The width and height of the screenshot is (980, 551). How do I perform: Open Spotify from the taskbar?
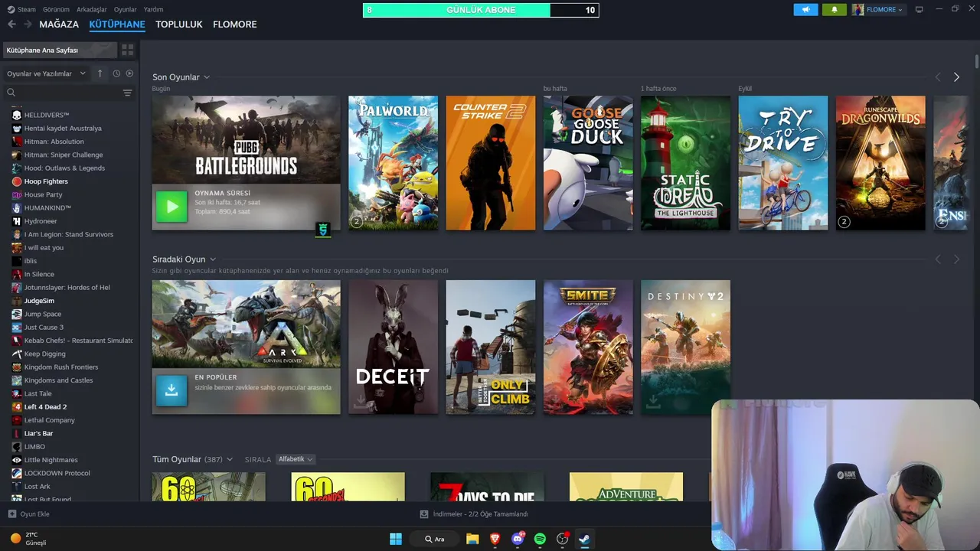click(540, 539)
